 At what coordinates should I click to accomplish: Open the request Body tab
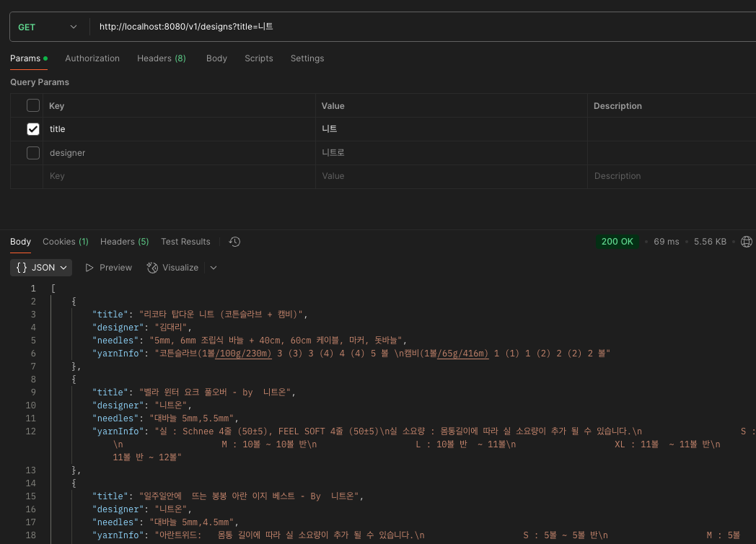216,58
